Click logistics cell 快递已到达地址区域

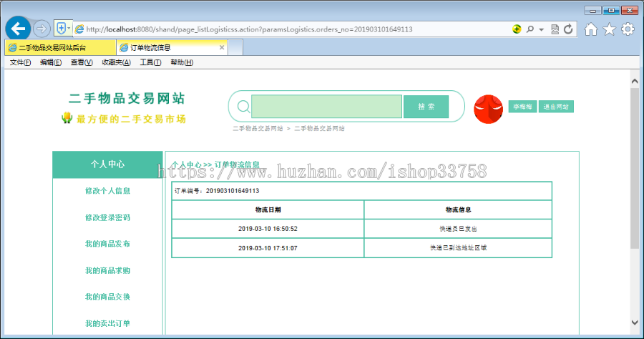coord(458,248)
